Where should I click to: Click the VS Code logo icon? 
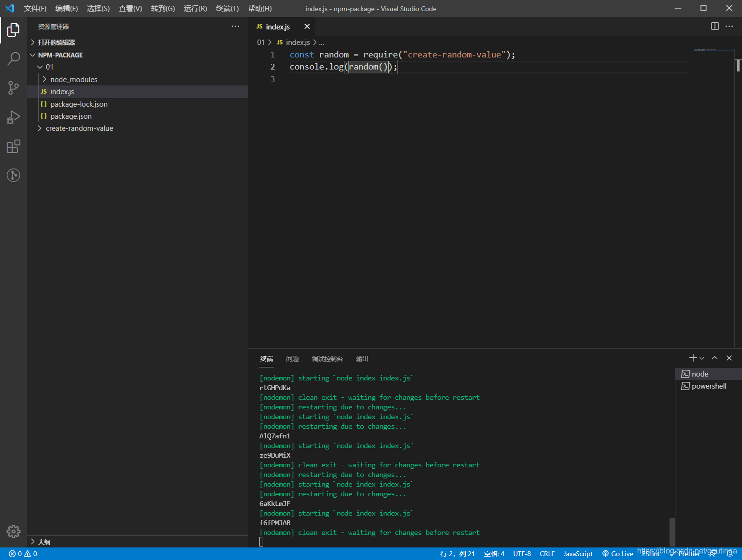point(10,8)
